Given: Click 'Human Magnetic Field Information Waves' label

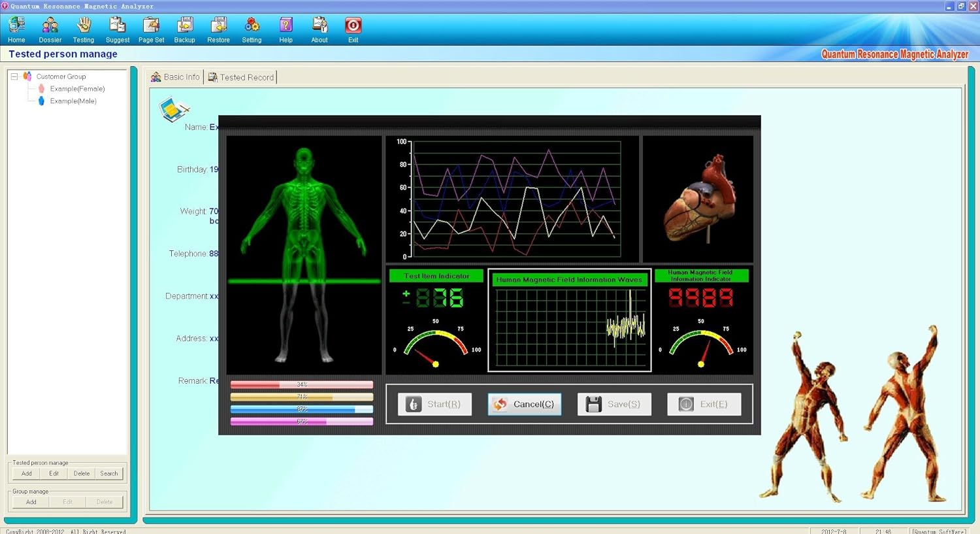Looking at the screenshot, I should [569, 280].
